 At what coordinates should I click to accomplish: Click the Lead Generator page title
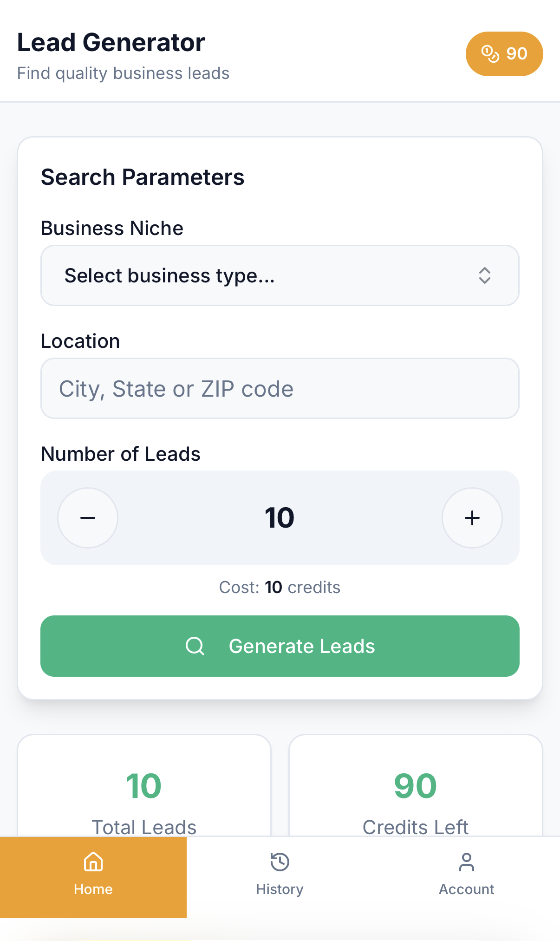[111, 42]
